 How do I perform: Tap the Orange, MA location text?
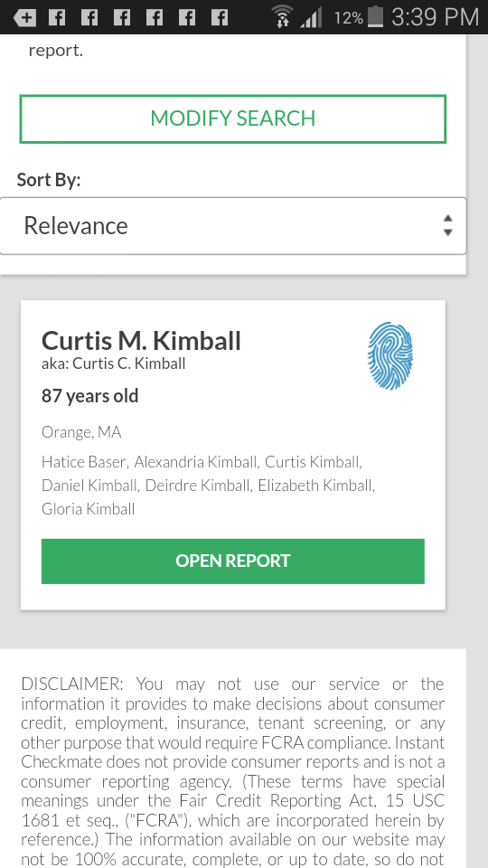pos(81,432)
